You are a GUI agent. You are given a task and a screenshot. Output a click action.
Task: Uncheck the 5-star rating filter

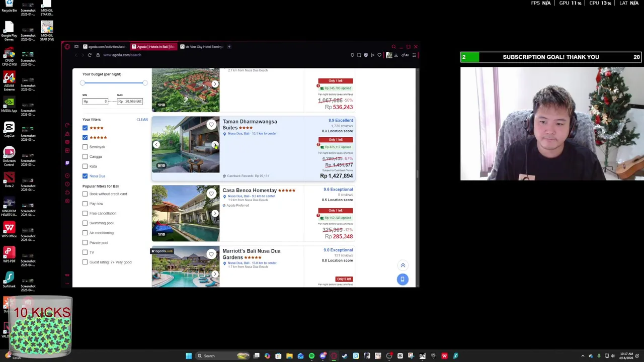pyautogui.click(x=85, y=137)
